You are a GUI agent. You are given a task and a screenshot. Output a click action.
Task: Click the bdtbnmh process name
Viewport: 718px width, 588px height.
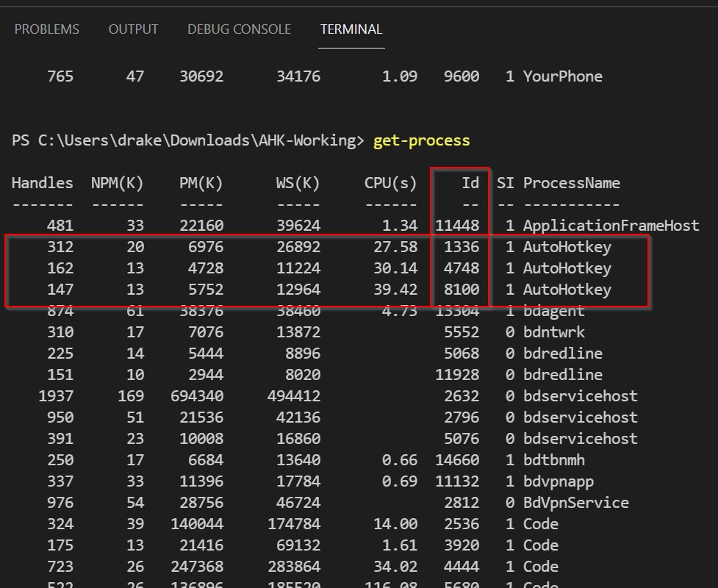553,460
